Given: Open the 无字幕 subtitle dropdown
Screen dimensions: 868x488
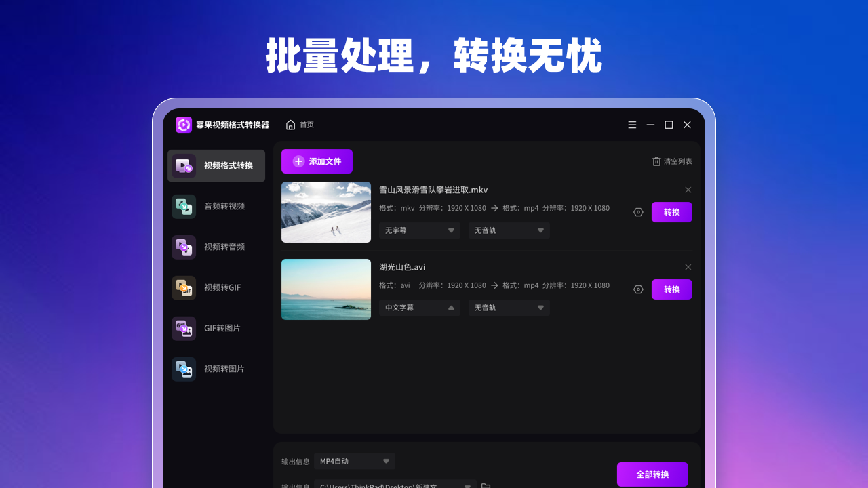Looking at the screenshot, I should (x=418, y=230).
